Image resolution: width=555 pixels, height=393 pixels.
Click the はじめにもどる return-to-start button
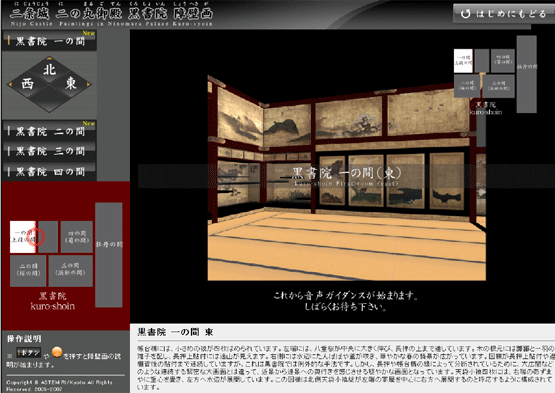tap(504, 14)
